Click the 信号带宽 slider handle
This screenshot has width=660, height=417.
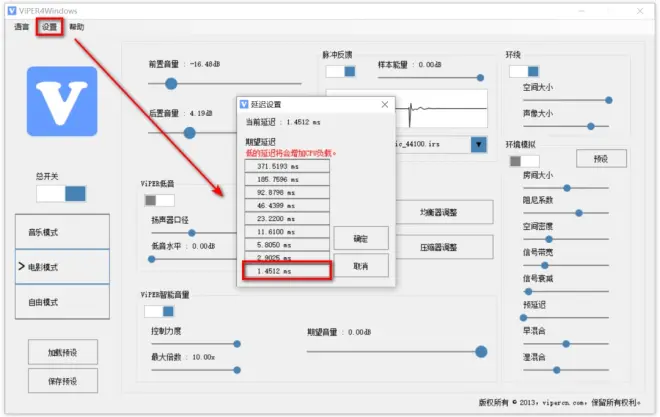pos(545,266)
